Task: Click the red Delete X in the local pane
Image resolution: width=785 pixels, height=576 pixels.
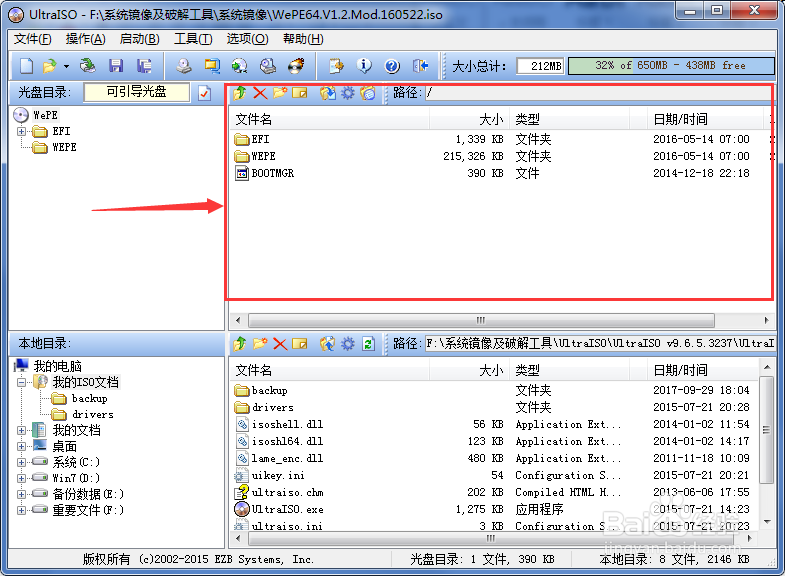Action: click(280, 344)
